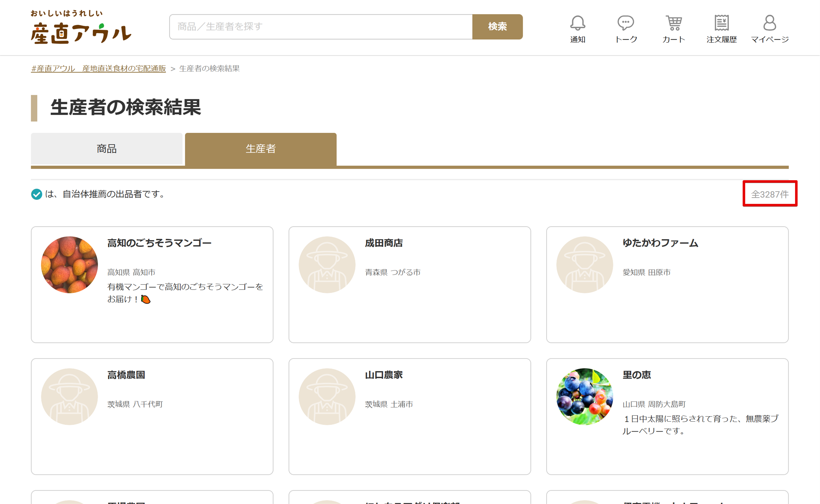Click the 自治体推薦の出品者です notice text
Image resolution: width=820 pixels, height=504 pixels.
106,194
